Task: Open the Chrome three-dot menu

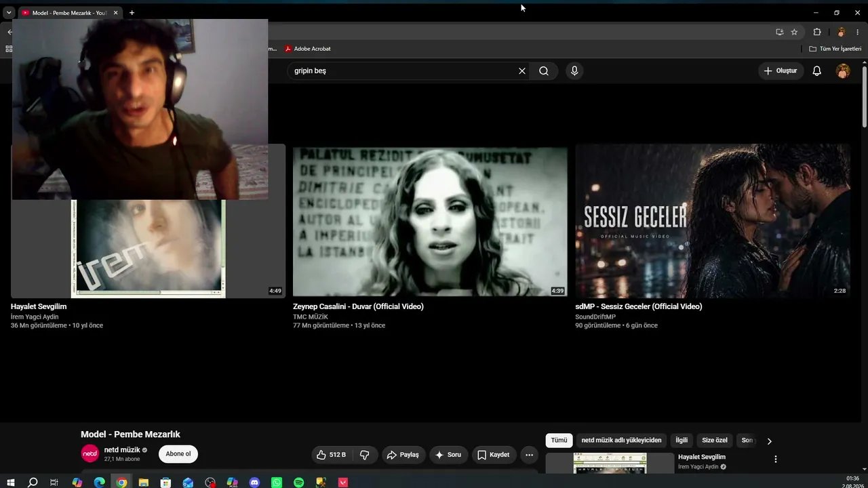Action: 857,32
